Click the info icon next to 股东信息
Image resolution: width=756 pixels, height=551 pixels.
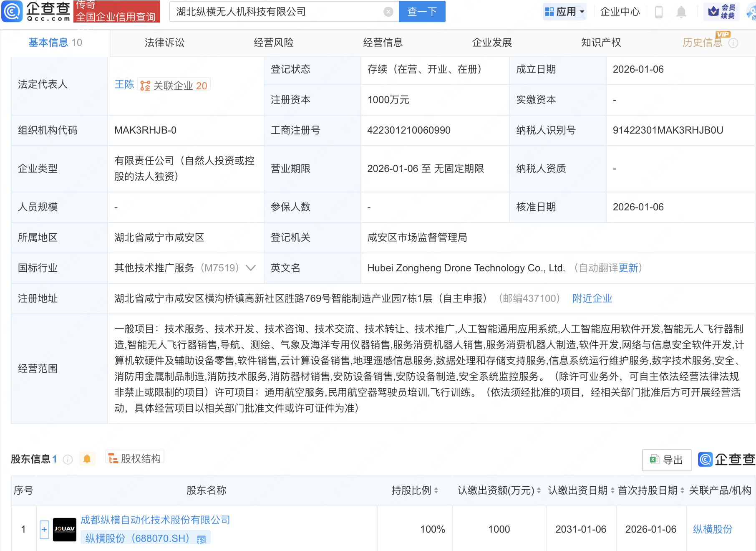tap(68, 460)
